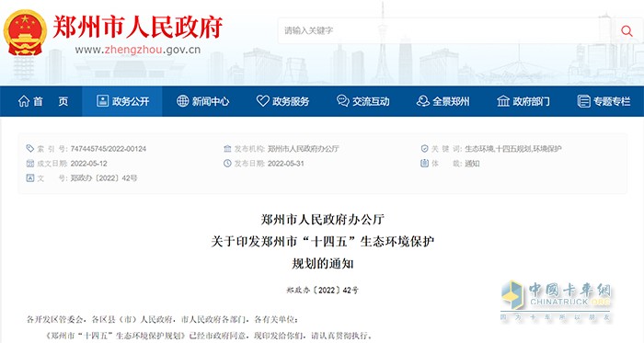Click the building icon for 政府部门
644x343 pixels.
(x=502, y=101)
